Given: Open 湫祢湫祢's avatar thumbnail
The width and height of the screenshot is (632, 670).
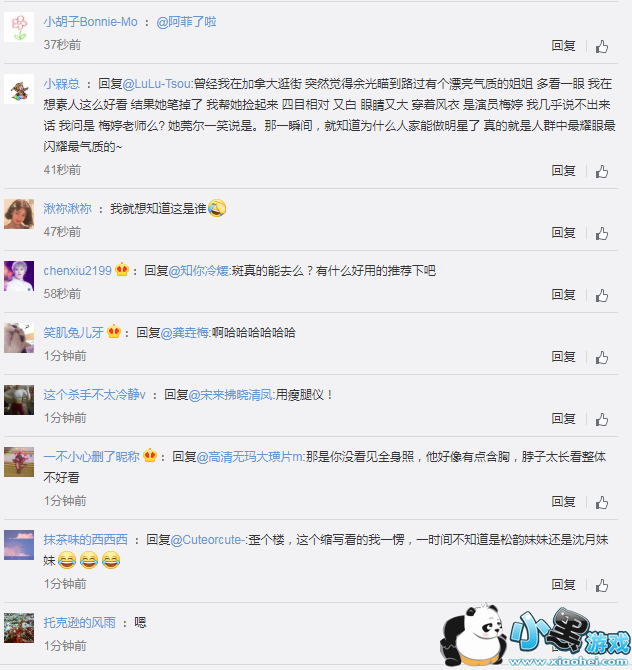Looking at the screenshot, I should (x=19, y=214).
